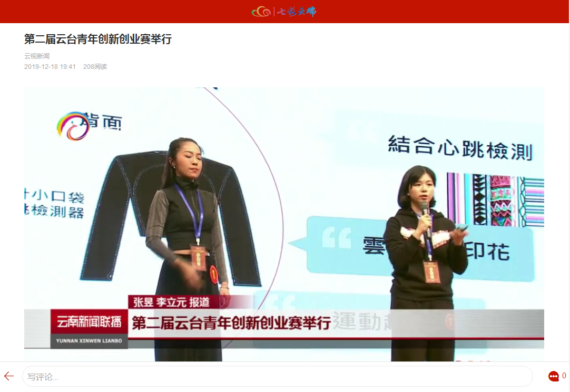Click the publish date 2019-12-18 19:41
This screenshot has width=570, height=392.
(x=50, y=67)
